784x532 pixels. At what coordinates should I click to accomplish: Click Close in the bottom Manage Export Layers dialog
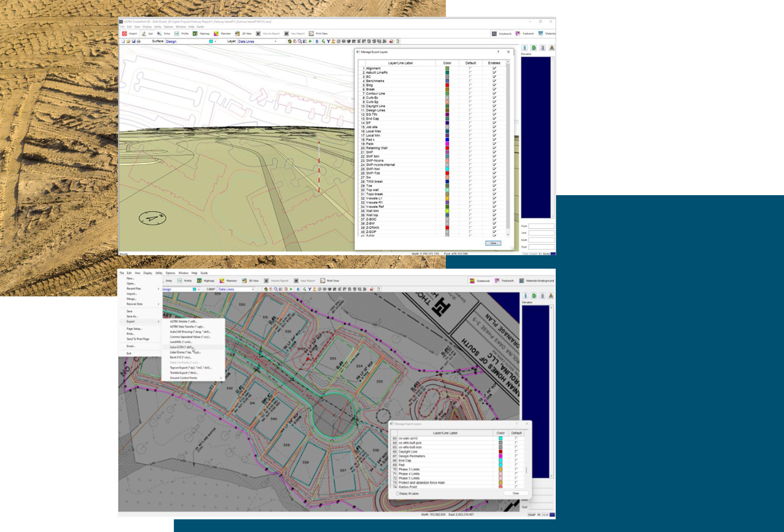(515, 493)
